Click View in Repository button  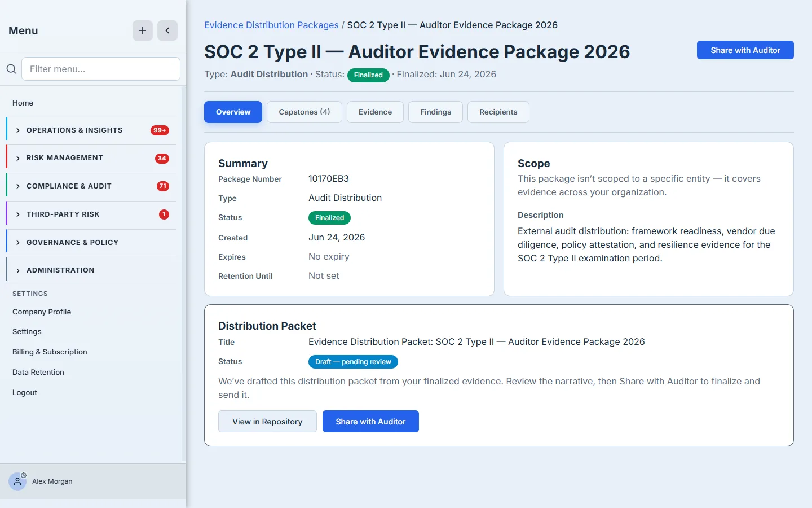pyautogui.click(x=267, y=422)
